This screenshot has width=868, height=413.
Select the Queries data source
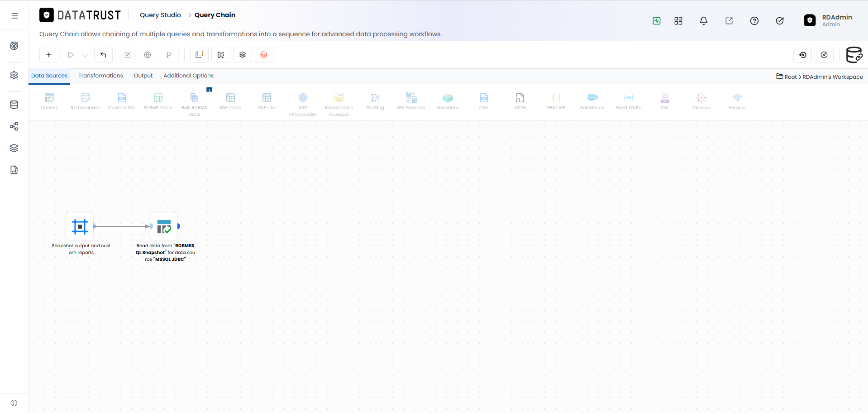[x=49, y=101]
